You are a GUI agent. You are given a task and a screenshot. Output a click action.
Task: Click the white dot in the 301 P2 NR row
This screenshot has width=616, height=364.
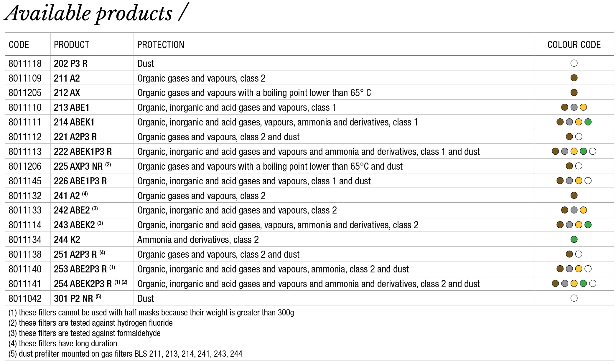coord(574,298)
